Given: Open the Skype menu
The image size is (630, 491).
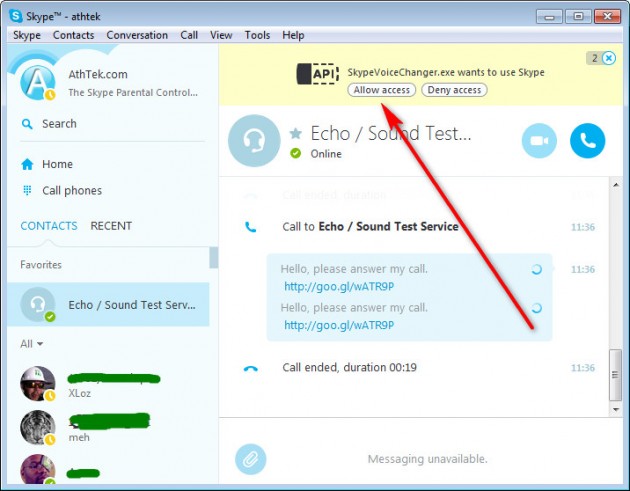Looking at the screenshot, I should pos(27,35).
